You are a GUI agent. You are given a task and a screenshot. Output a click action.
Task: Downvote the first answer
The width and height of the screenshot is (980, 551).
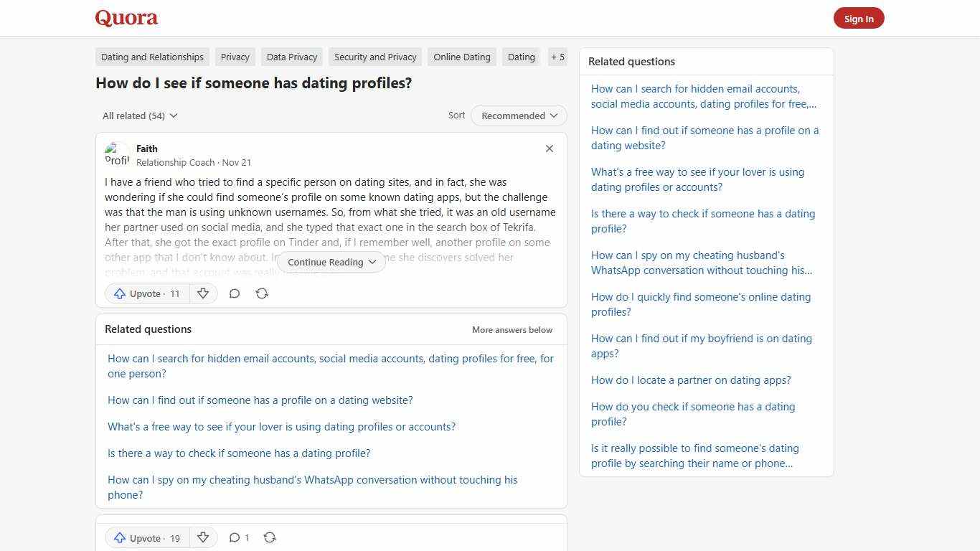[203, 293]
